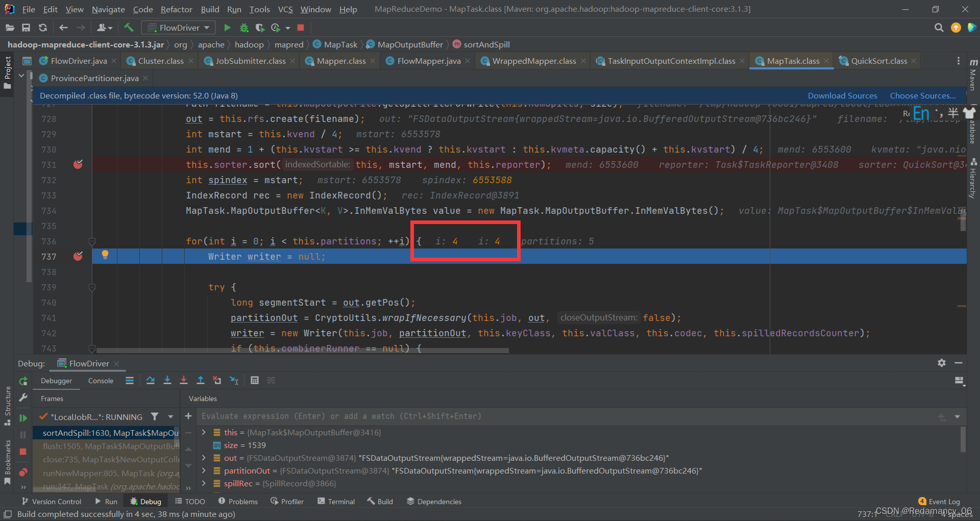Open the Navigate menu
The width and height of the screenshot is (980, 521).
click(108, 9)
